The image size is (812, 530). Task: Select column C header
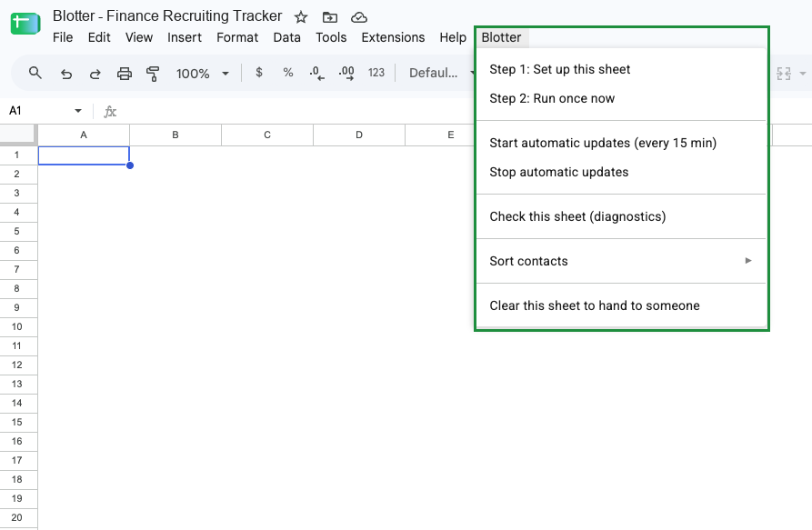pyautogui.click(x=267, y=135)
